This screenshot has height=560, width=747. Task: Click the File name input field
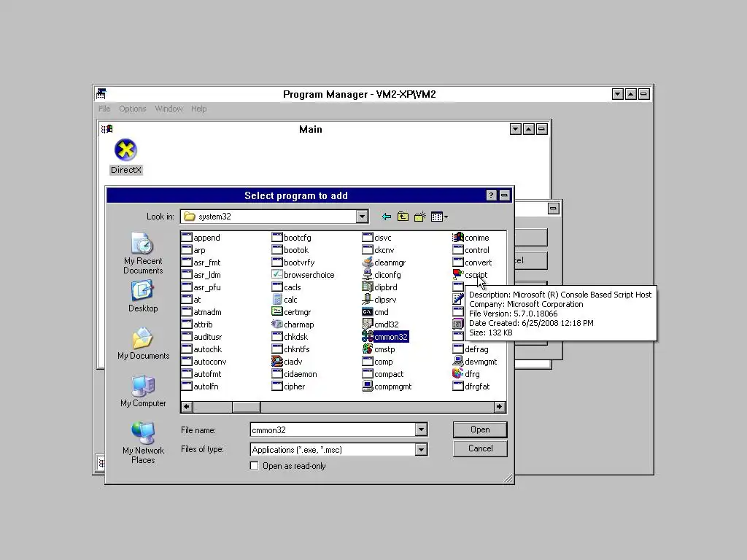[x=333, y=430]
